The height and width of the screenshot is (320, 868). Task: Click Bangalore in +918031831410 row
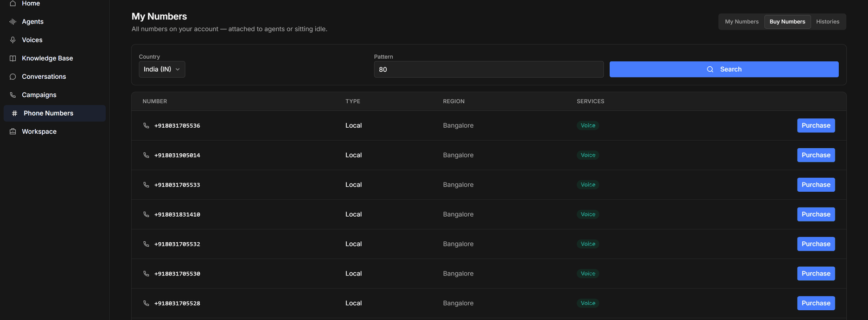458,214
